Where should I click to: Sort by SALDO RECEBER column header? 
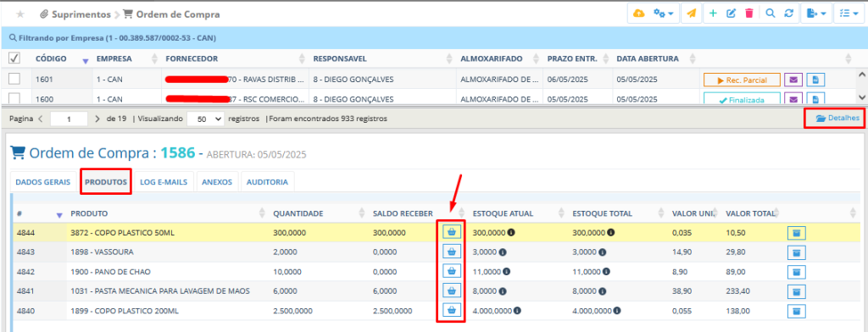403,213
